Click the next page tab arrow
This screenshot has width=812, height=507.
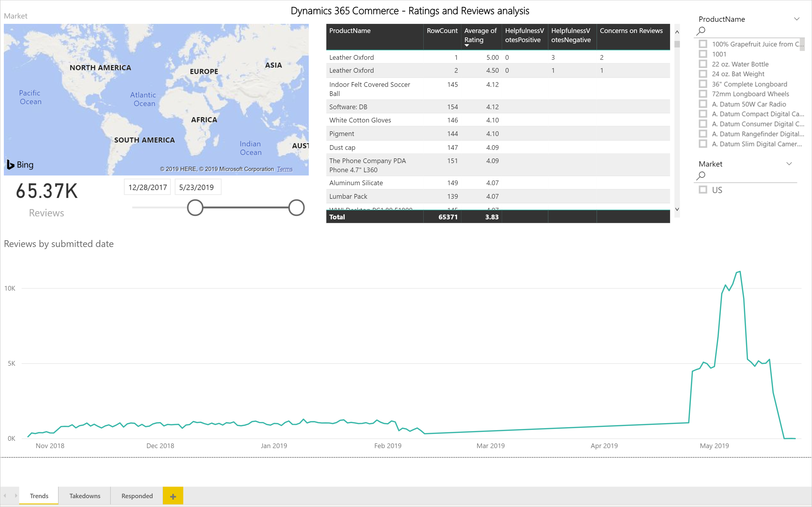point(16,496)
